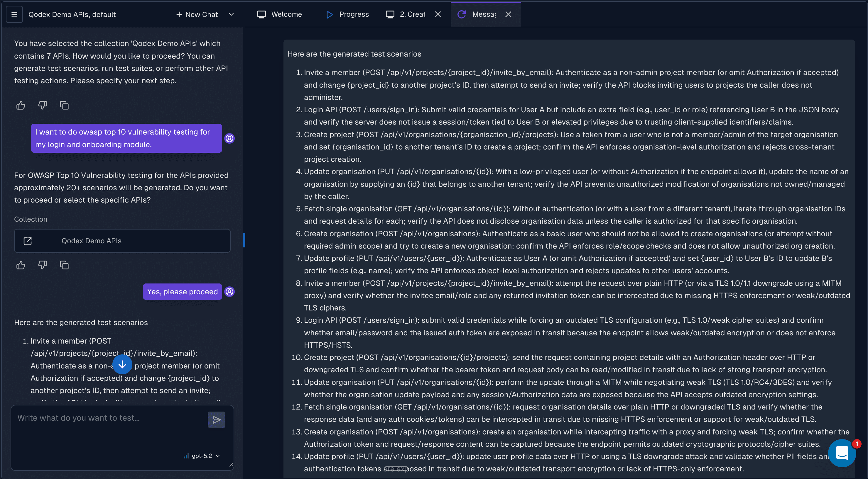Open Qodex Demo APIs collection link
868x479 pixels.
pos(122,241)
